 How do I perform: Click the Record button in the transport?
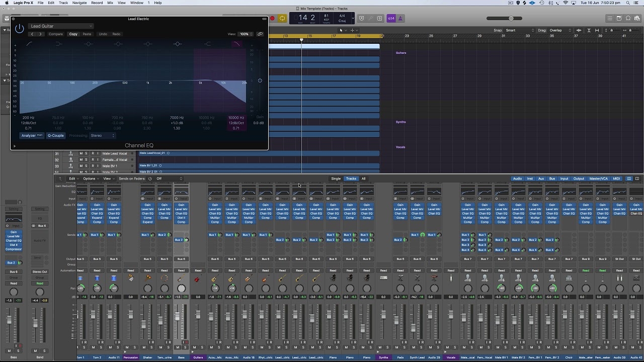[272, 18]
